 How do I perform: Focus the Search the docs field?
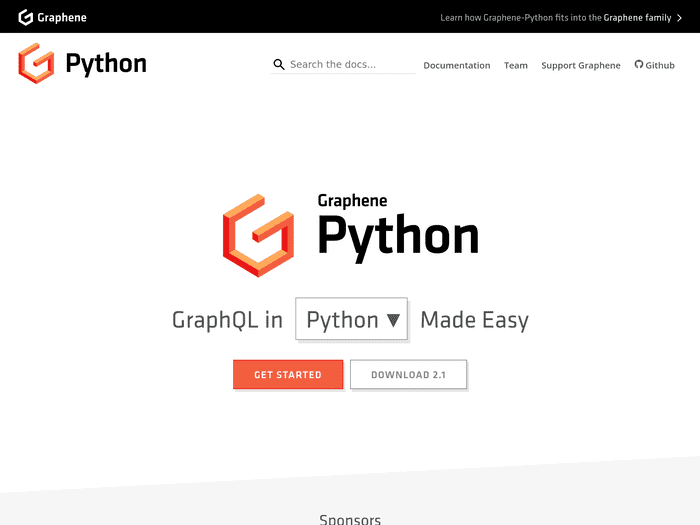[343, 65]
